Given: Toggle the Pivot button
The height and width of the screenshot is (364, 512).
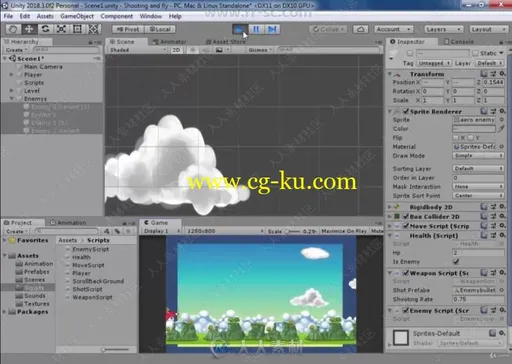Looking at the screenshot, I should tap(128, 29).
